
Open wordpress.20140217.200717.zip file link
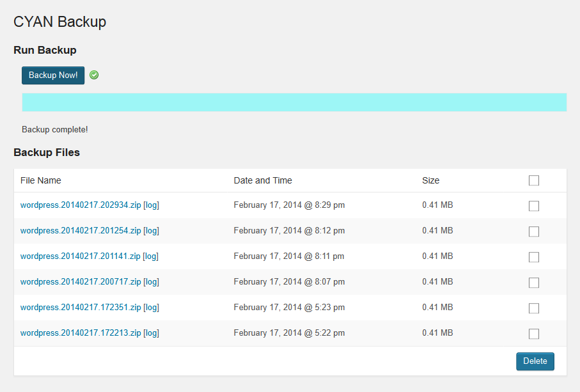coord(81,281)
